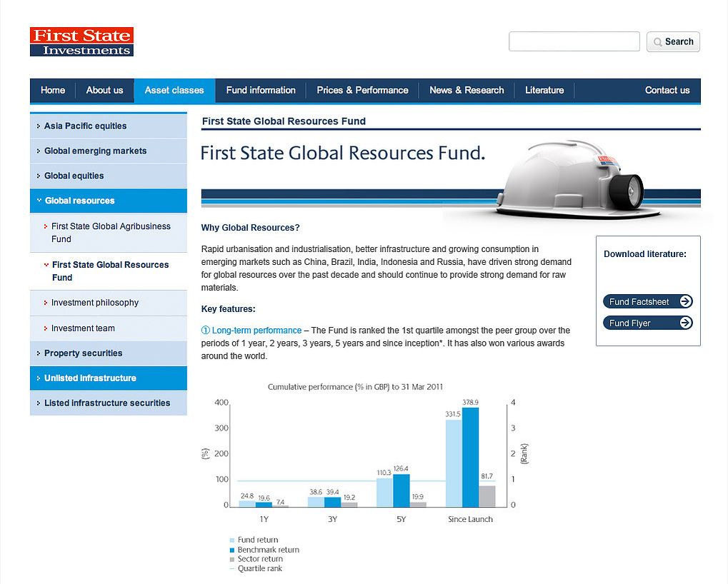Click the '5Y' axis label
The height and width of the screenshot is (584, 728).
pos(401,519)
